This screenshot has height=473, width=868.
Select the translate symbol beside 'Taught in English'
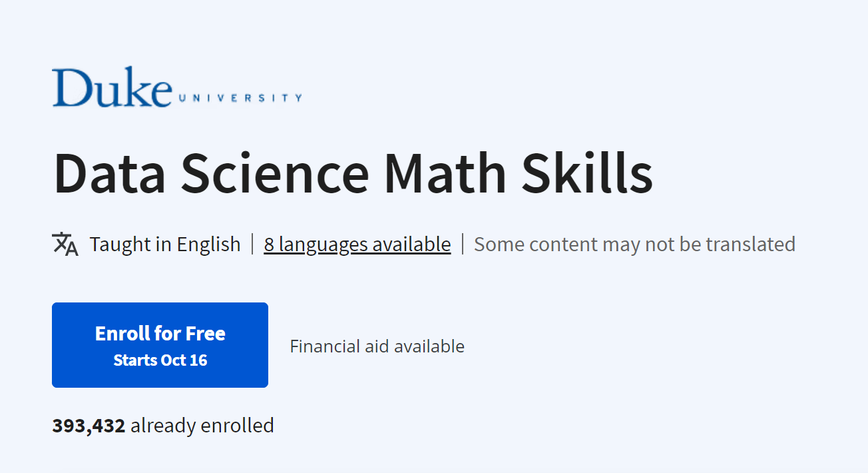[65, 244]
